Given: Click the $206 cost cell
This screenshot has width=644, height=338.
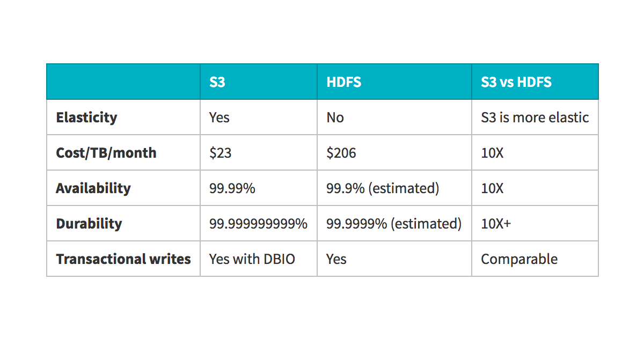Looking at the screenshot, I should click(x=341, y=153).
